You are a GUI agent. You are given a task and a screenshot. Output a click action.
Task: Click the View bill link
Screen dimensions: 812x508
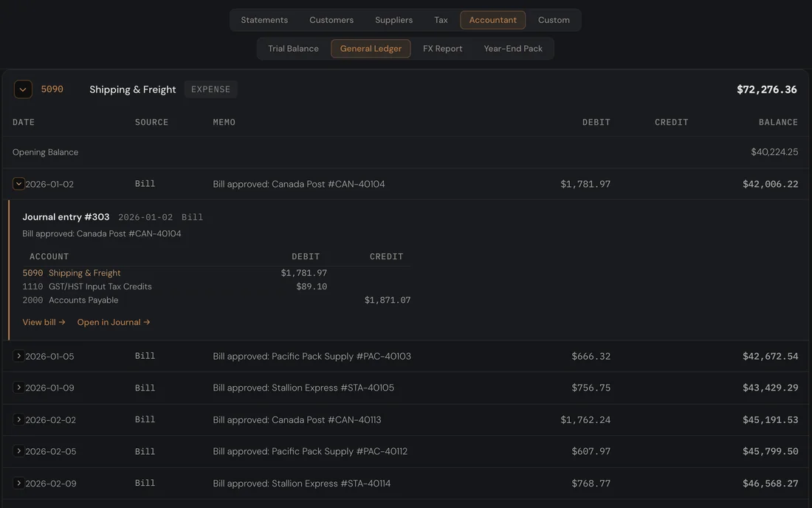point(44,322)
